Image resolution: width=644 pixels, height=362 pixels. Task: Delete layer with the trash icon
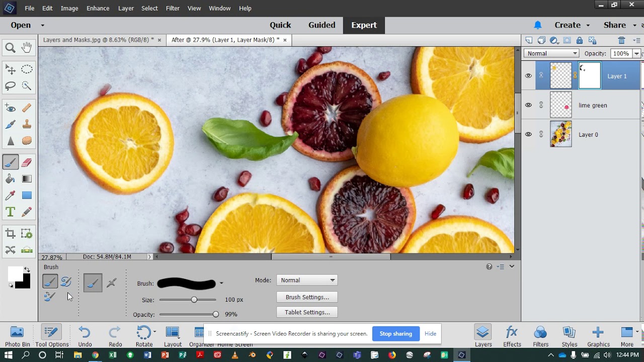(622, 40)
